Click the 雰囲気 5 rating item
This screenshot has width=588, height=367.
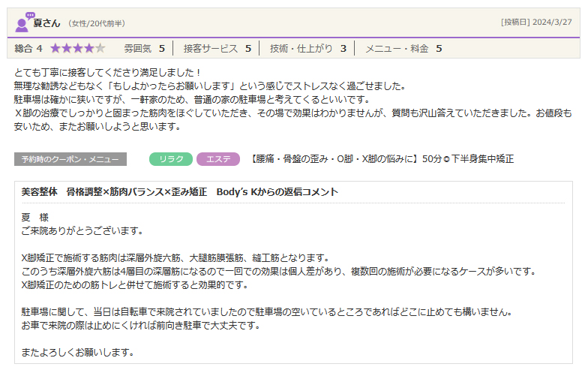coord(144,49)
